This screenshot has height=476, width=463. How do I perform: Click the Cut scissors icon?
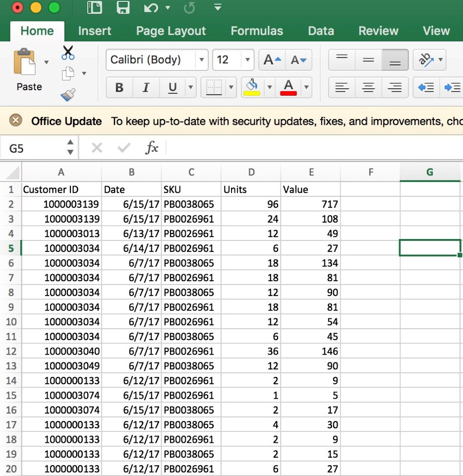(68, 53)
